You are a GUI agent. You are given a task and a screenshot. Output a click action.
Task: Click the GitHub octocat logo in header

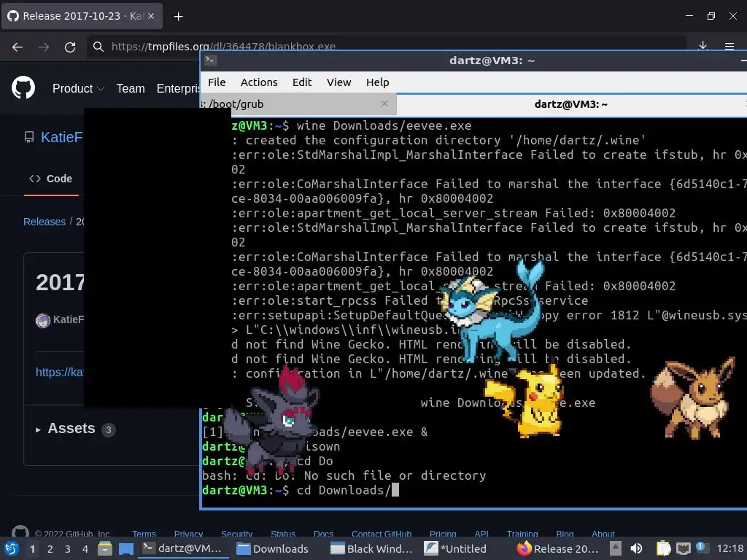[23, 87]
